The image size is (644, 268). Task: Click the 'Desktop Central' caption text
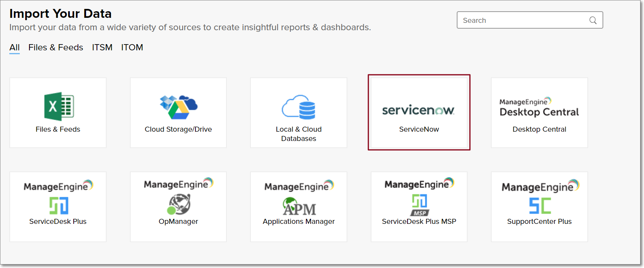(539, 129)
